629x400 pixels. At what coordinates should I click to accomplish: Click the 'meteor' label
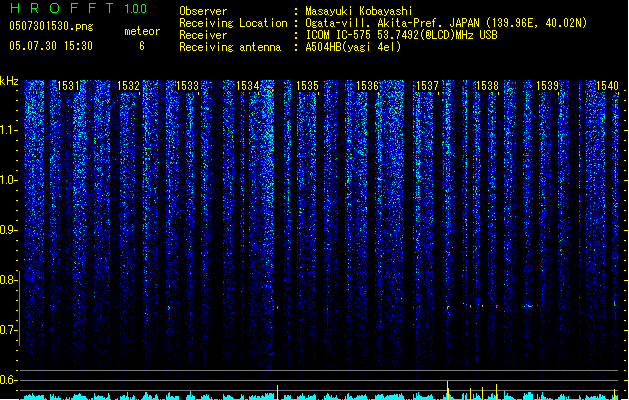click(142, 31)
